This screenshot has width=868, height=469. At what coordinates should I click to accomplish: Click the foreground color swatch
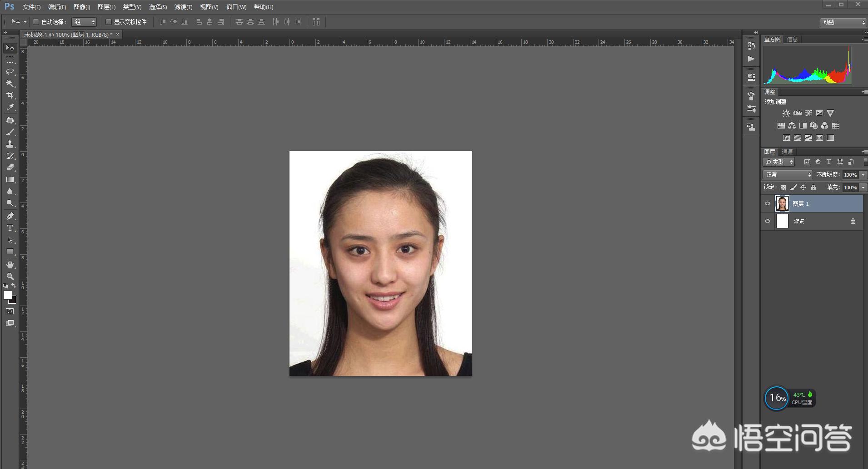point(7,295)
